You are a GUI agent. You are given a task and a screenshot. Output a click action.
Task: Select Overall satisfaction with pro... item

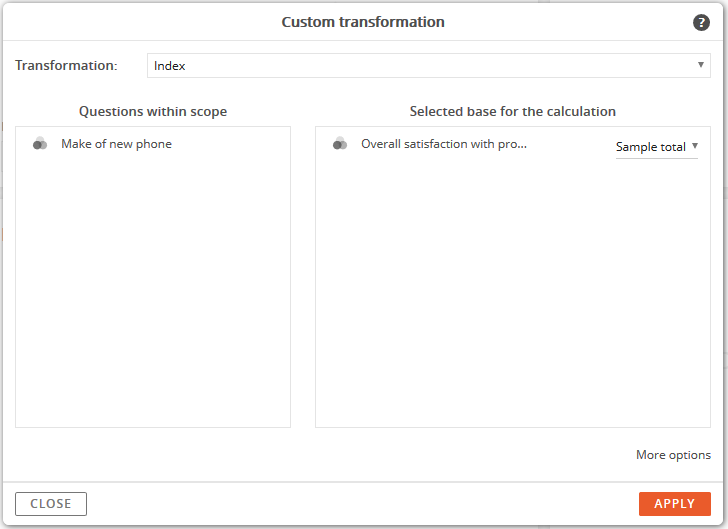click(444, 144)
